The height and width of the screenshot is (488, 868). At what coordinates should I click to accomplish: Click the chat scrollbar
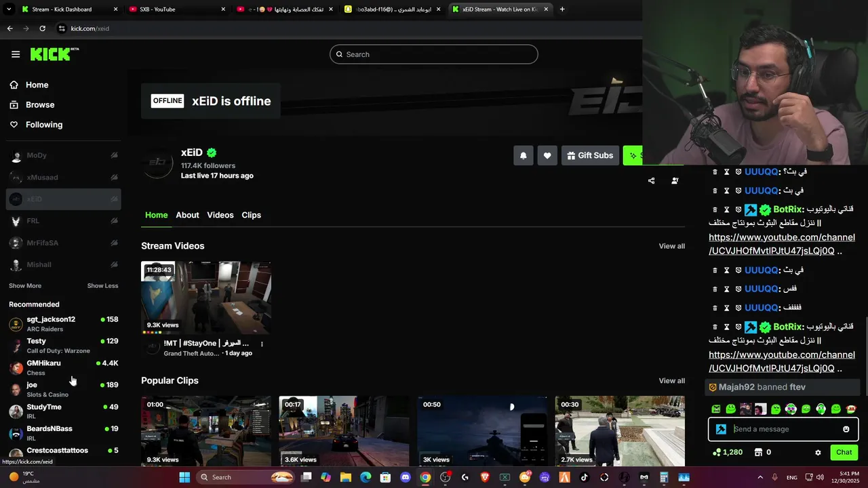tap(865, 356)
